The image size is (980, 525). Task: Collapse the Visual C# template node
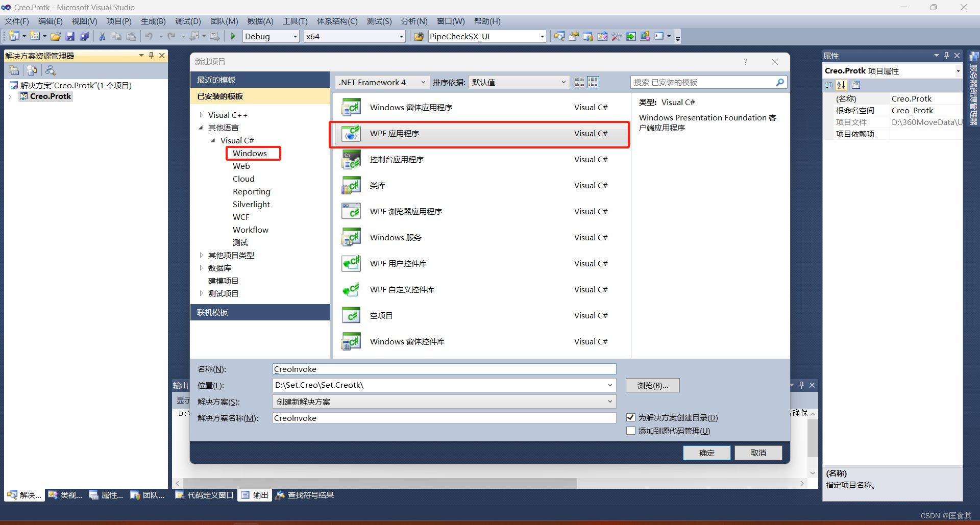click(x=213, y=140)
